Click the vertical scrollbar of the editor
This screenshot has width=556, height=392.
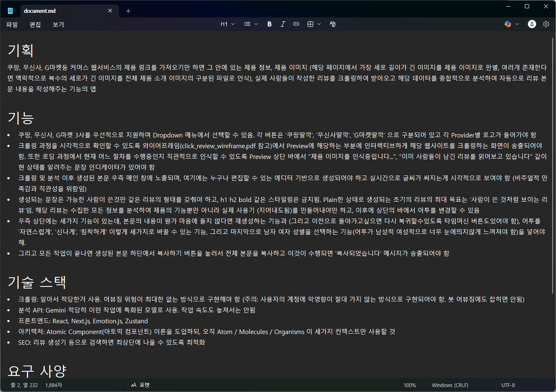553,166
